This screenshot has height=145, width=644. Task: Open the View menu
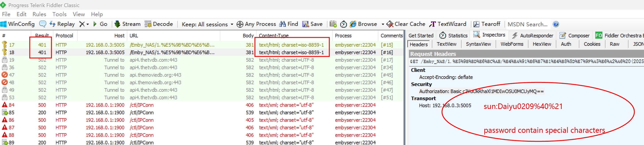pos(79,14)
